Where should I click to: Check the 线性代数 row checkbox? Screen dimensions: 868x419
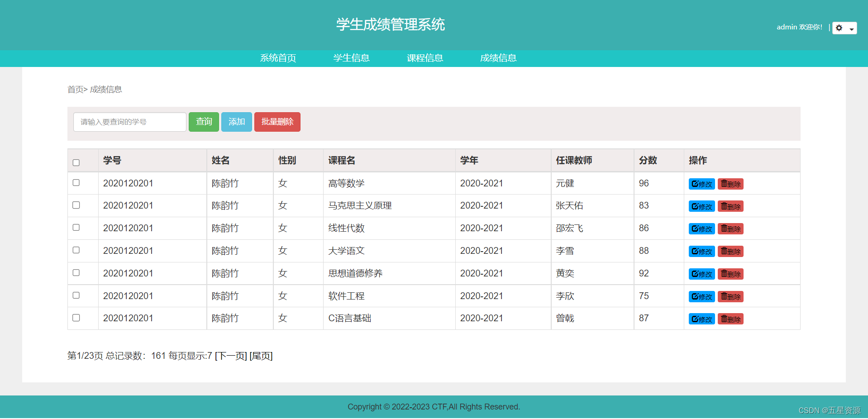coord(76,227)
